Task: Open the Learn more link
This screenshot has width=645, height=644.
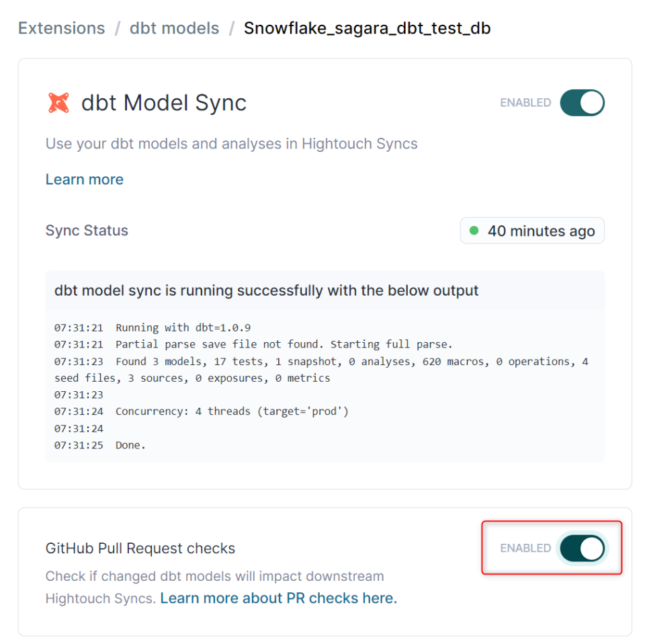Action: (84, 179)
